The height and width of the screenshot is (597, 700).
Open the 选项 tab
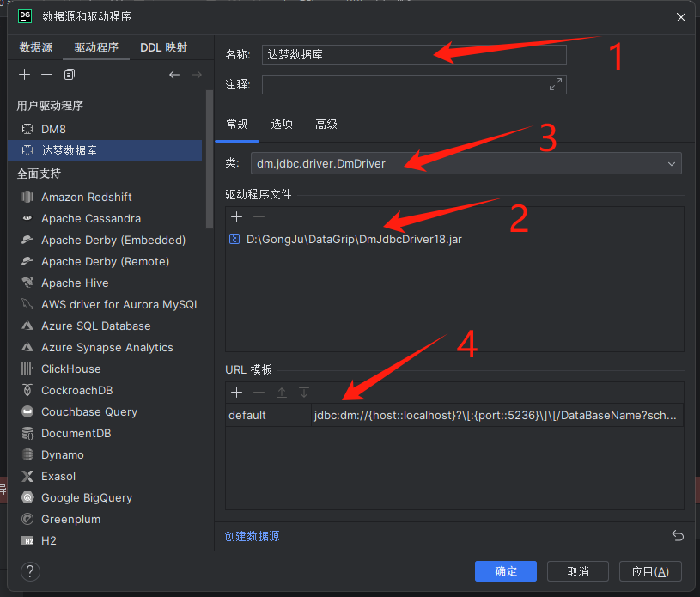tap(282, 124)
